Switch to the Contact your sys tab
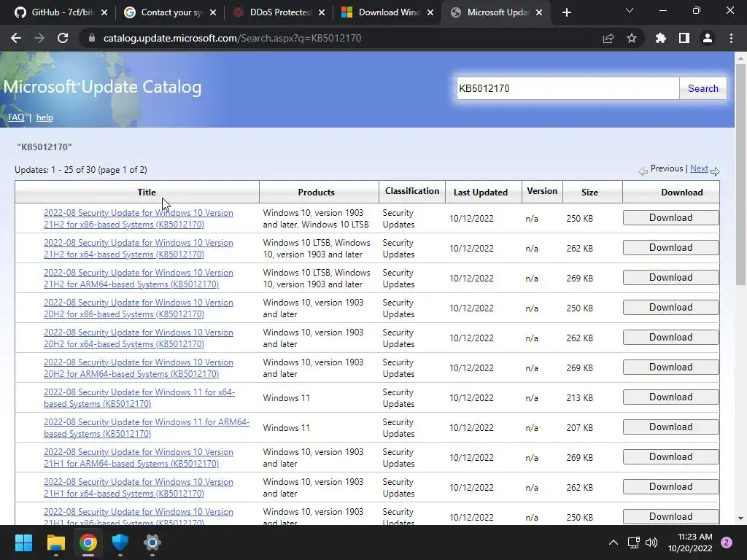This screenshot has height=560, width=747. pyautogui.click(x=169, y=12)
